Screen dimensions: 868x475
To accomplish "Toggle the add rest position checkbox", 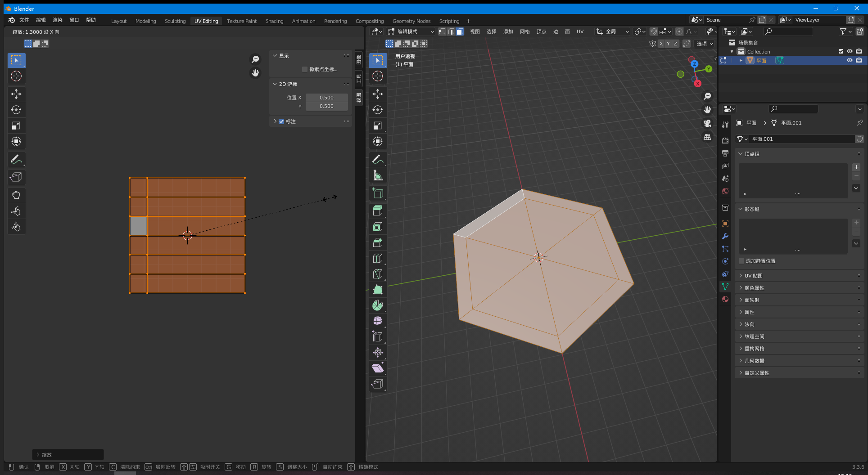I will click(741, 261).
